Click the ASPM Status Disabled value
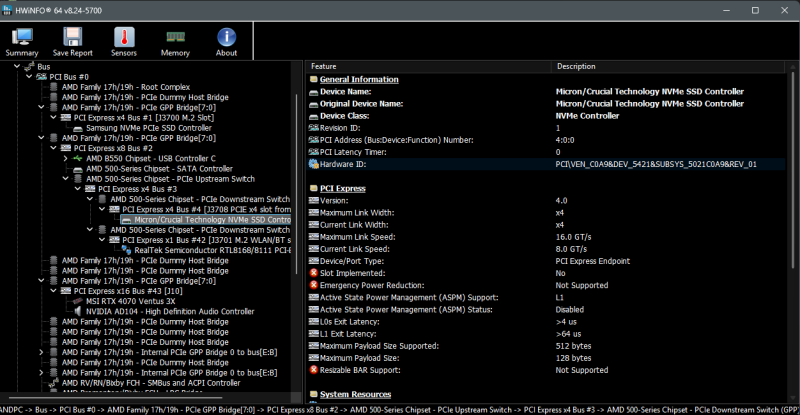The height and width of the screenshot is (415, 800). tap(569, 309)
